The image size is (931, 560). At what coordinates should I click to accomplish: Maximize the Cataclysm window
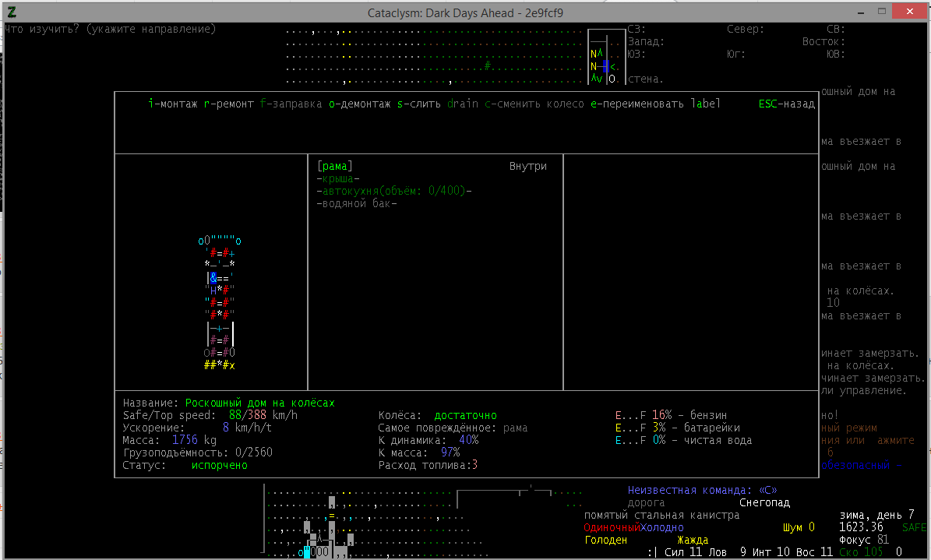tap(882, 12)
